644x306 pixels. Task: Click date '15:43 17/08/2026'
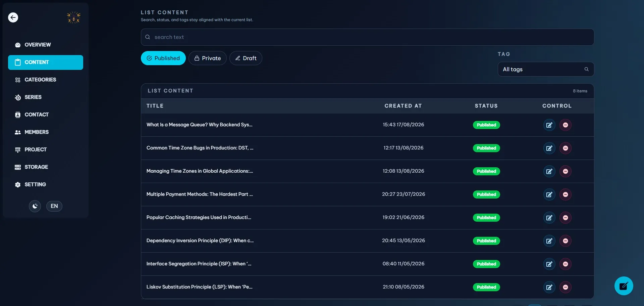click(x=404, y=125)
